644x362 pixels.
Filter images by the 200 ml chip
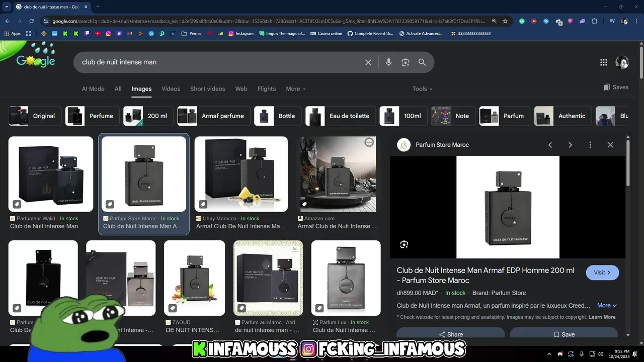pos(148,116)
